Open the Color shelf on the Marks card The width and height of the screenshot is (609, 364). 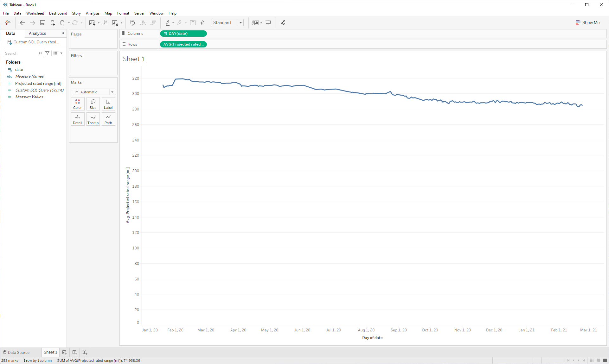coord(77,104)
